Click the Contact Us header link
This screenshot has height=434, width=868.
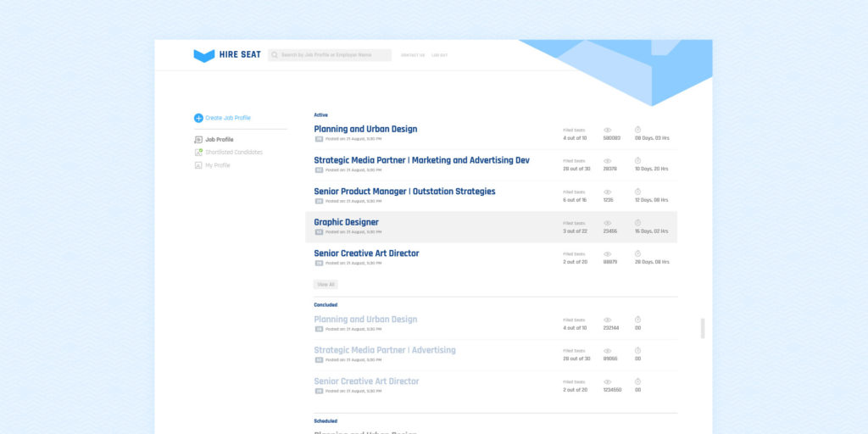coord(413,55)
